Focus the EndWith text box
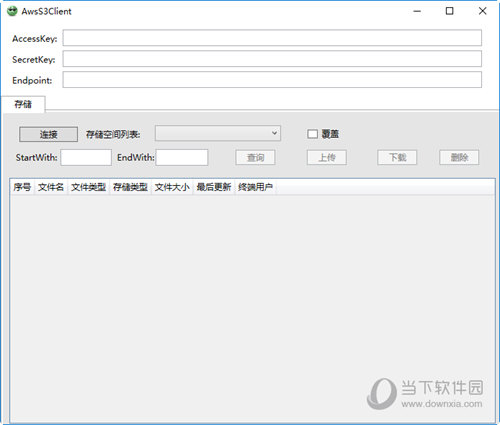500x425 pixels. 182,157
